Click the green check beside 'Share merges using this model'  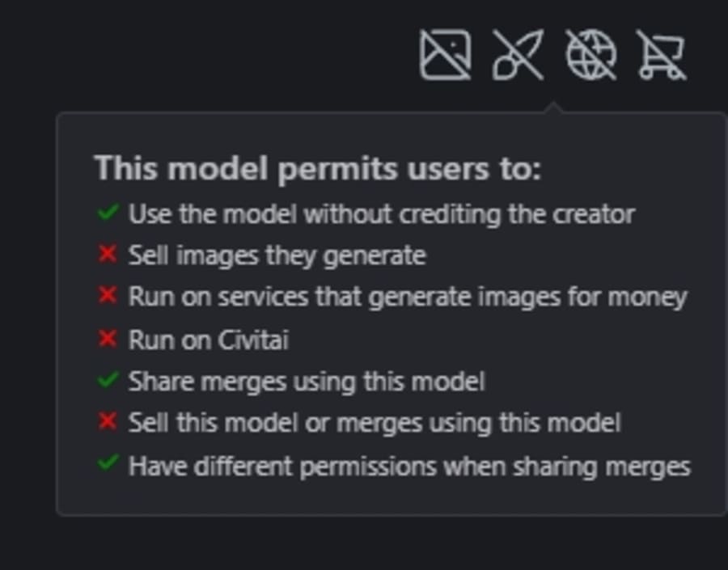pyautogui.click(x=108, y=380)
